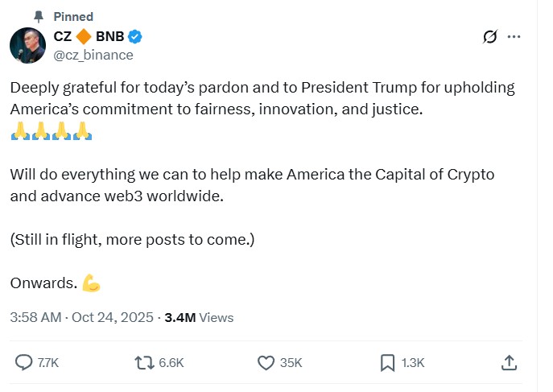This screenshot has width=553, height=392.
Task: Like the post with the heart icon
Action: point(266,362)
